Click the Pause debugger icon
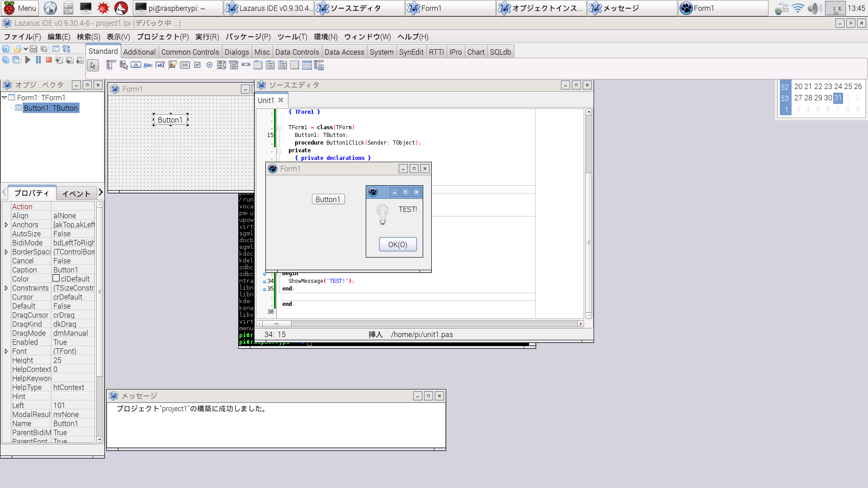 click(x=38, y=60)
